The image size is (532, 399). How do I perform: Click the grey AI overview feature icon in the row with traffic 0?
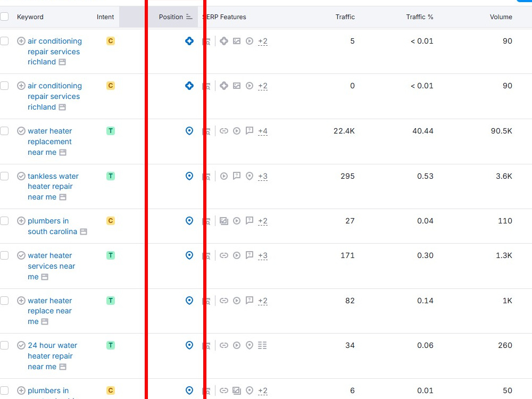(224, 86)
